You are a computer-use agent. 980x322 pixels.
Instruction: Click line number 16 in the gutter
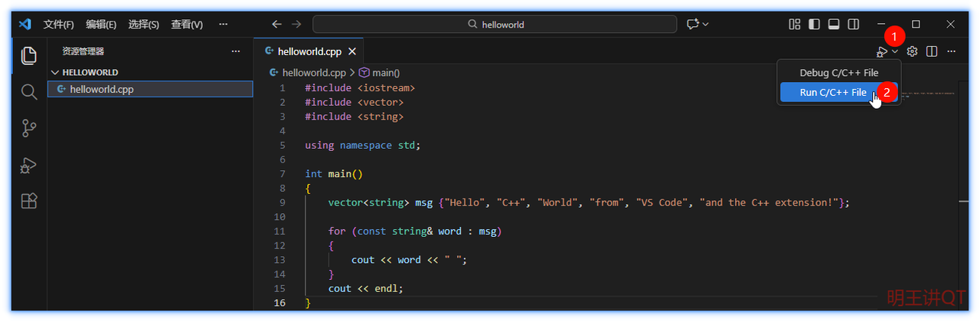point(279,303)
